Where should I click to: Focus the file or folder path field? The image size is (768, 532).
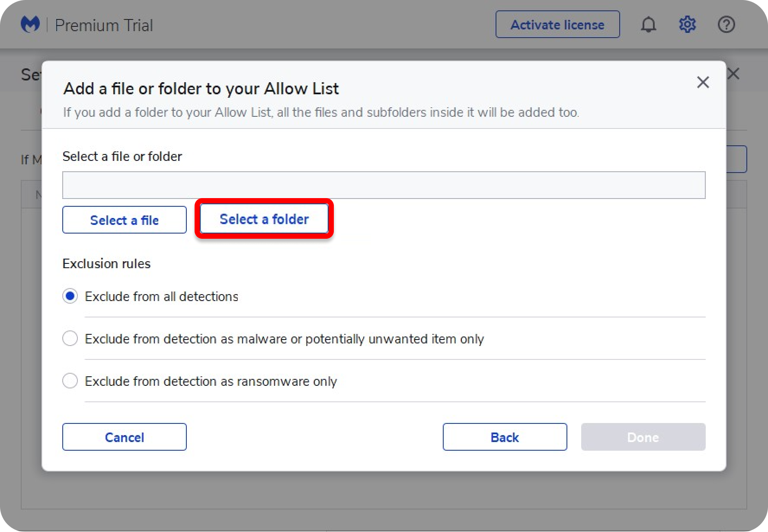[384, 185]
